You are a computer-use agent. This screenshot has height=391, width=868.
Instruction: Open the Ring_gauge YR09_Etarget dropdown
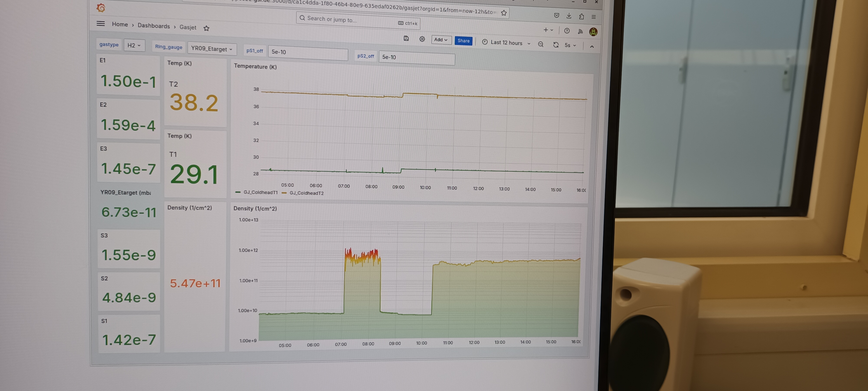(212, 49)
